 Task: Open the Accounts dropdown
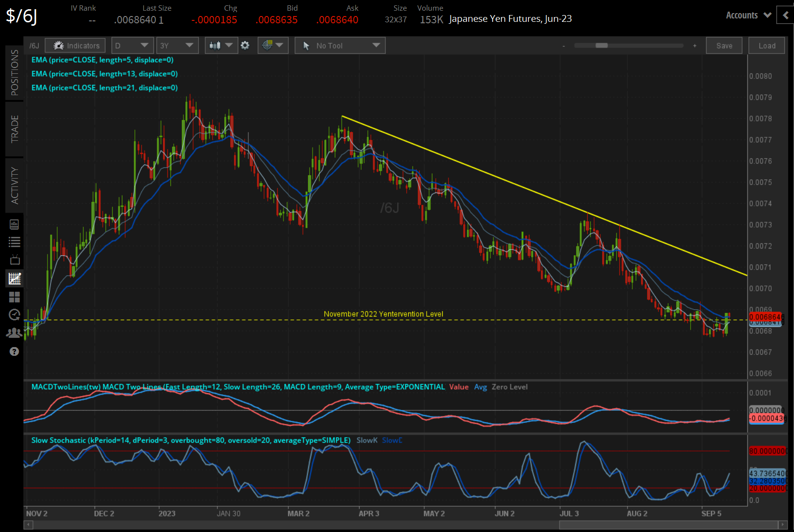pos(744,15)
